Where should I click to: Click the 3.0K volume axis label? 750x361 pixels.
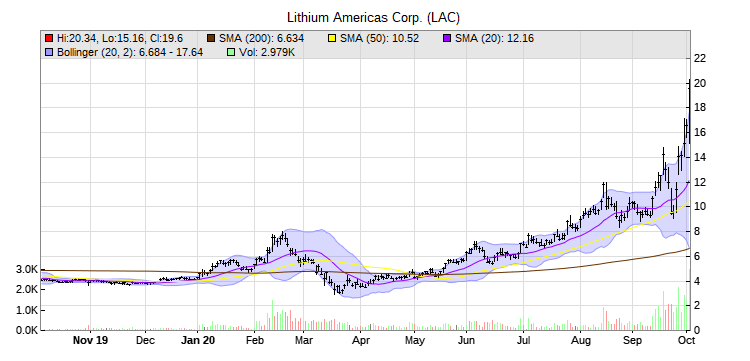[26, 270]
